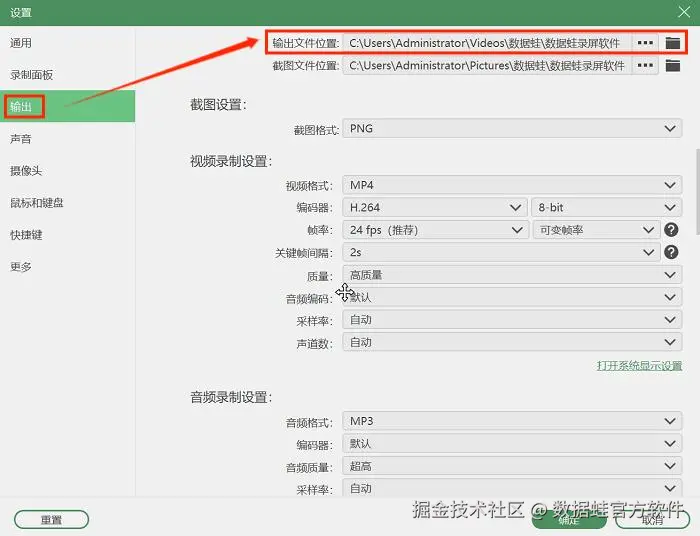Click the help icon next to 关键帧间隔
Viewport: 700px width, 536px height.
tap(671, 252)
